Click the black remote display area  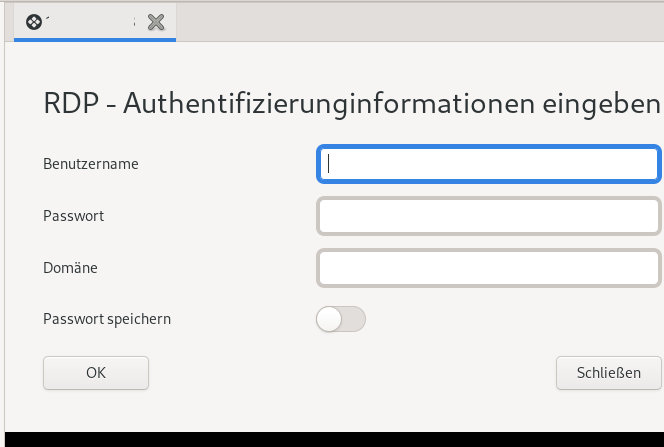332,439
